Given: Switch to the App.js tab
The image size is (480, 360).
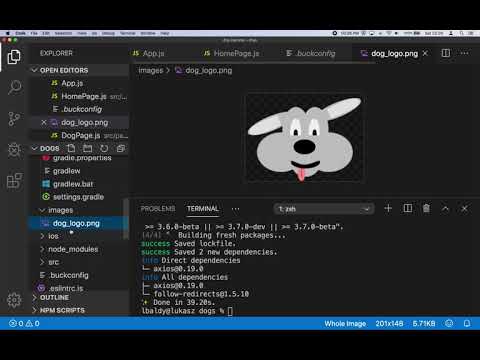Looking at the screenshot, I should (x=149, y=53).
